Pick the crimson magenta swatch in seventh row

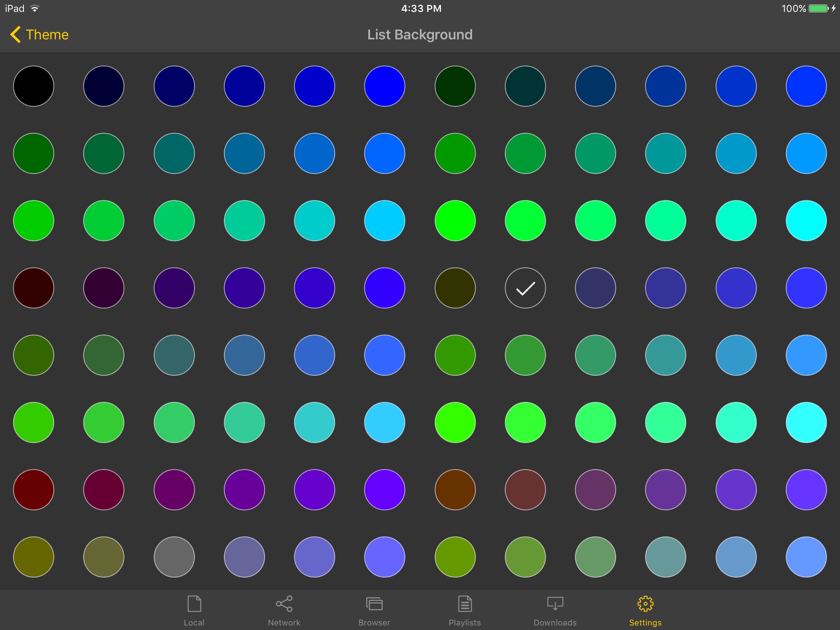pos(104,490)
